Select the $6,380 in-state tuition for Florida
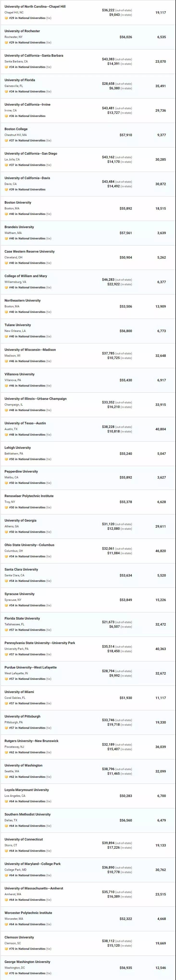Image resolution: width=176 pixels, height=980 pixels. pyautogui.click(x=114, y=88)
